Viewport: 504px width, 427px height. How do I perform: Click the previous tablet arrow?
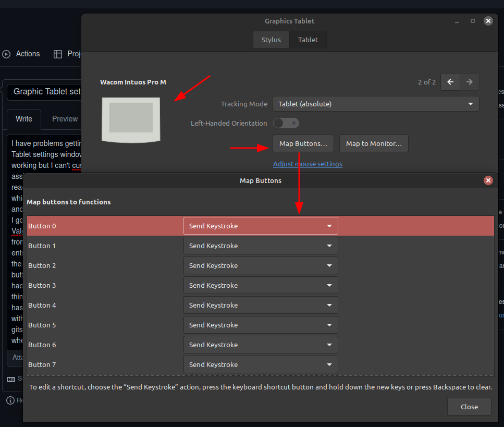tap(450, 82)
